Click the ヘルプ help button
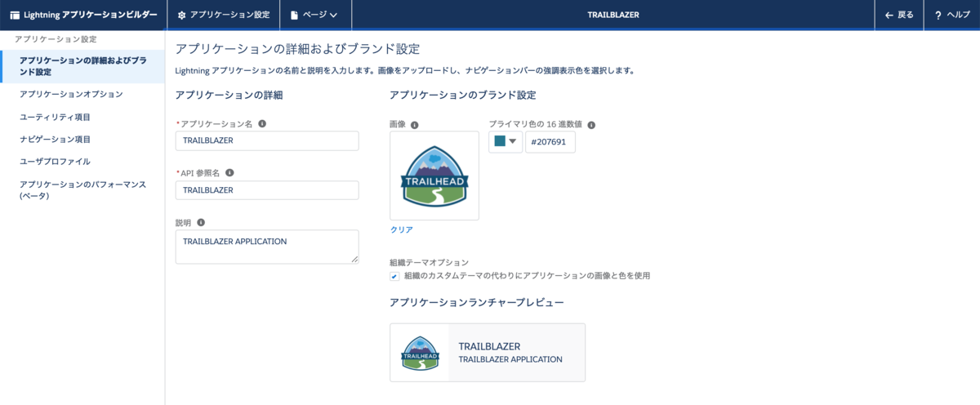This screenshot has height=405, width=980. coord(952,15)
